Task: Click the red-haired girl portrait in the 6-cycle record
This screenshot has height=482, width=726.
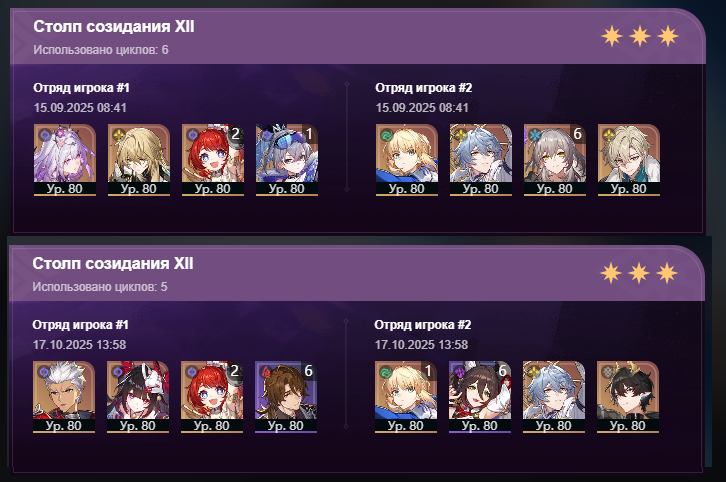Action: click(213, 160)
